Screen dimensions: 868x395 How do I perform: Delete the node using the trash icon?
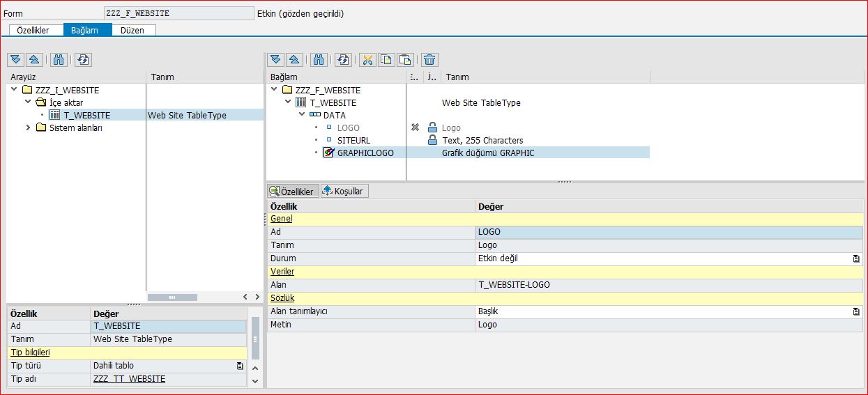[430, 59]
